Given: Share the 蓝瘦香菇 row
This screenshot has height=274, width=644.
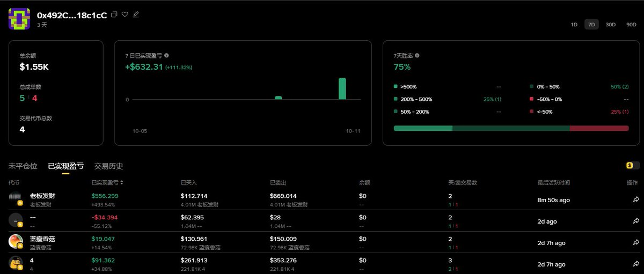Looking at the screenshot, I should (635, 242).
